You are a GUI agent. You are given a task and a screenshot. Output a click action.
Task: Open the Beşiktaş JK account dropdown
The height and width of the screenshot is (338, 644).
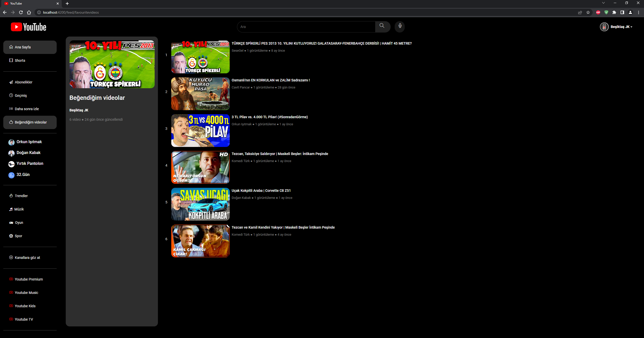[x=616, y=27]
